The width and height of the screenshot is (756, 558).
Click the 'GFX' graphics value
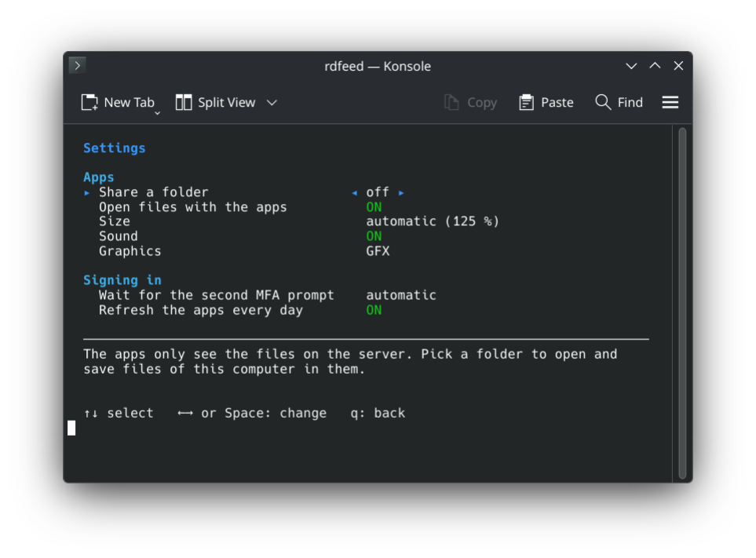pyautogui.click(x=378, y=251)
